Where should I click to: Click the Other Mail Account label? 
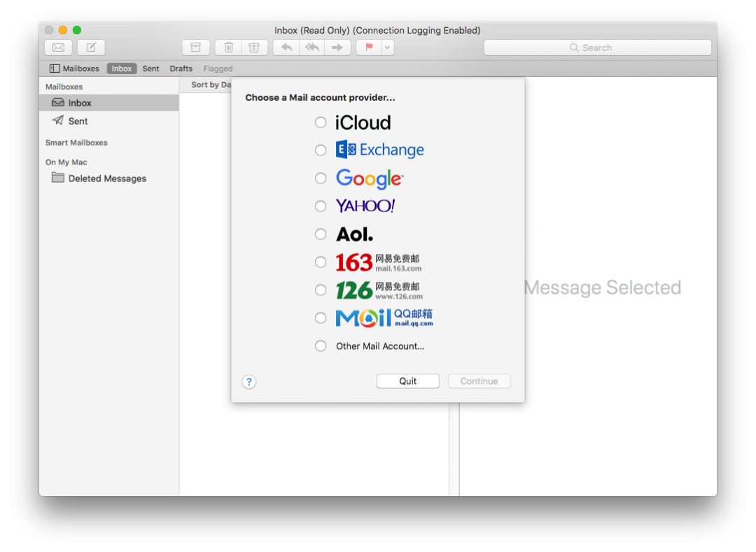pyautogui.click(x=380, y=346)
